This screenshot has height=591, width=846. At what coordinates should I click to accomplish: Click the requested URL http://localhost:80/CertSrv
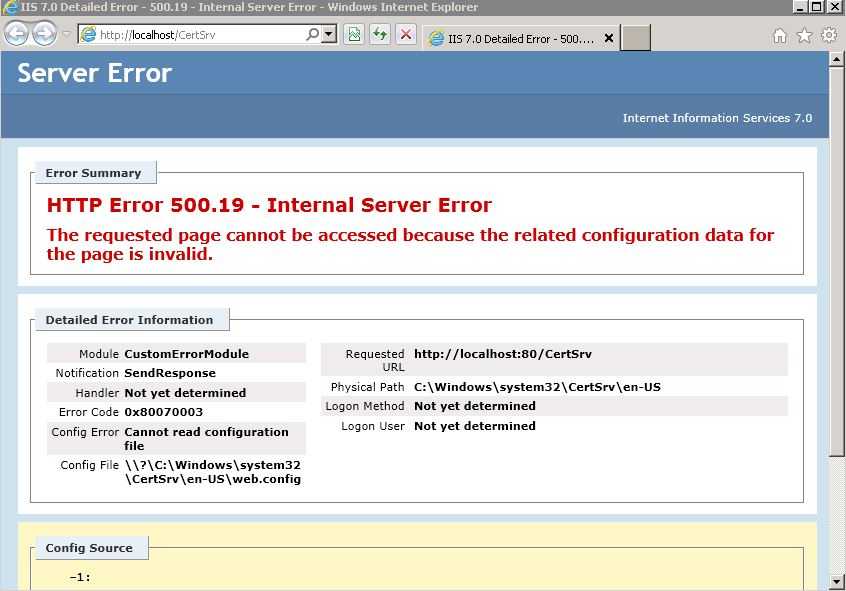503,354
